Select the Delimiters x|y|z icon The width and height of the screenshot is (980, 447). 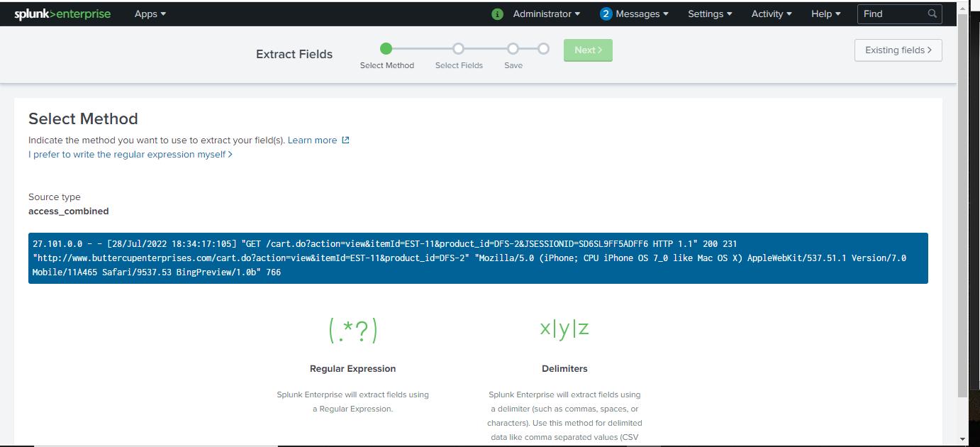point(564,328)
